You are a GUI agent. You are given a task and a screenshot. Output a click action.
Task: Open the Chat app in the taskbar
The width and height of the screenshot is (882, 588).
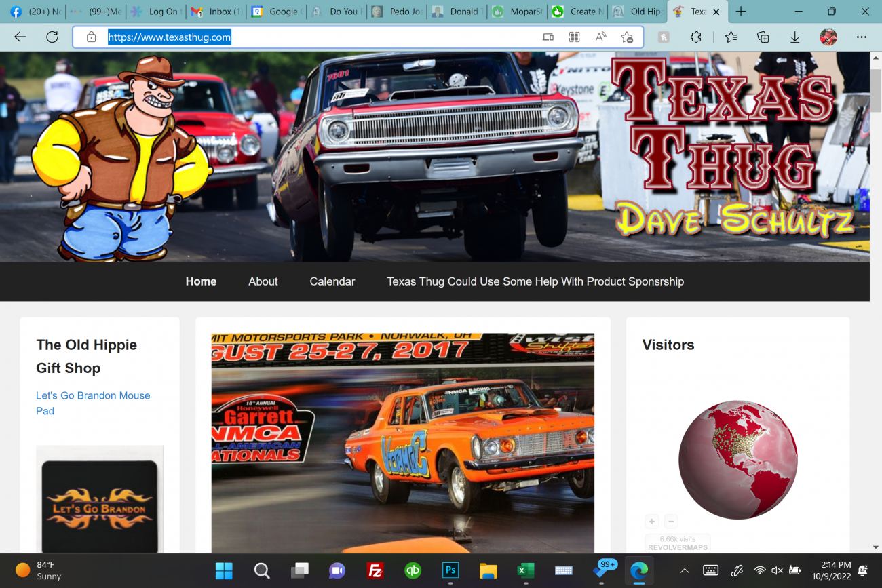[337, 571]
